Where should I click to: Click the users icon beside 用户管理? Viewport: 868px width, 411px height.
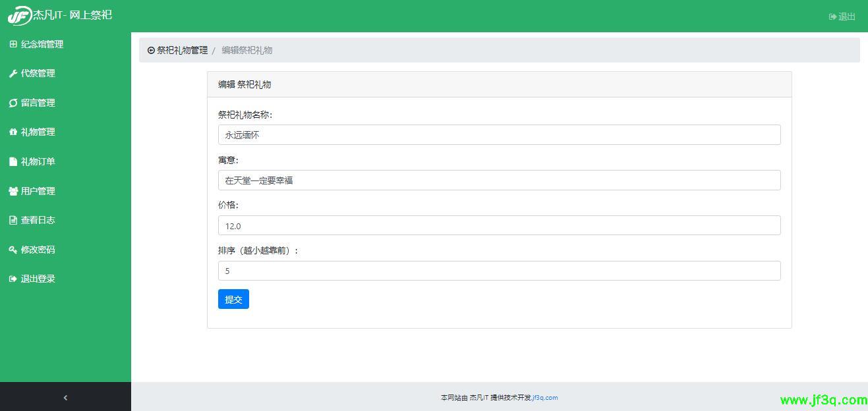point(13,191)
